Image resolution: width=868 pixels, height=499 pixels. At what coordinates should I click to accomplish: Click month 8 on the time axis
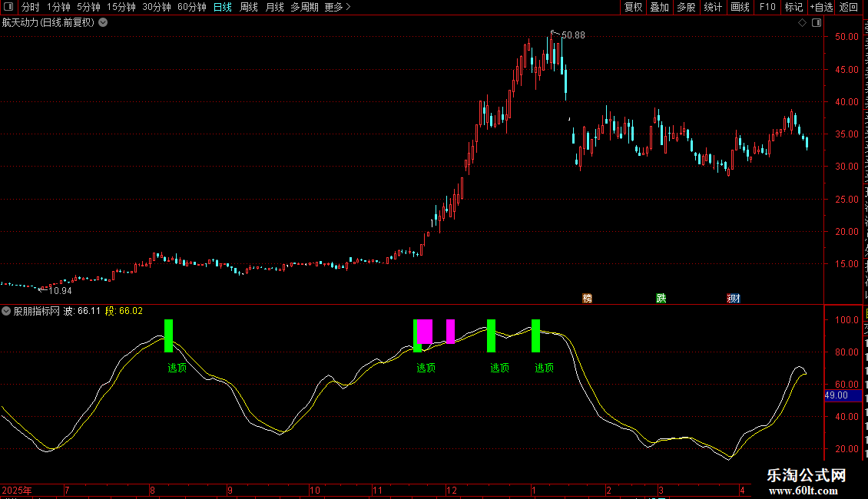tap(152, 490)
